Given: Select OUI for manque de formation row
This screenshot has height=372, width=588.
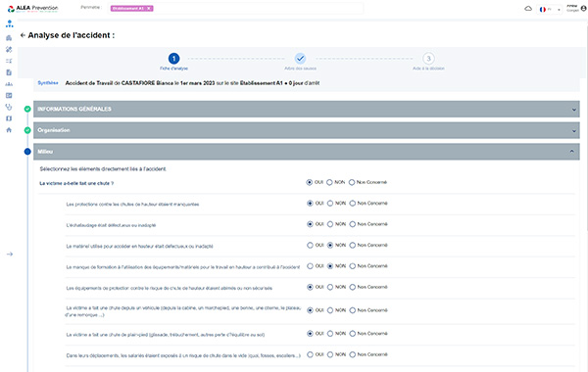Looking at the screenshot, I should (x=310, y=266).
